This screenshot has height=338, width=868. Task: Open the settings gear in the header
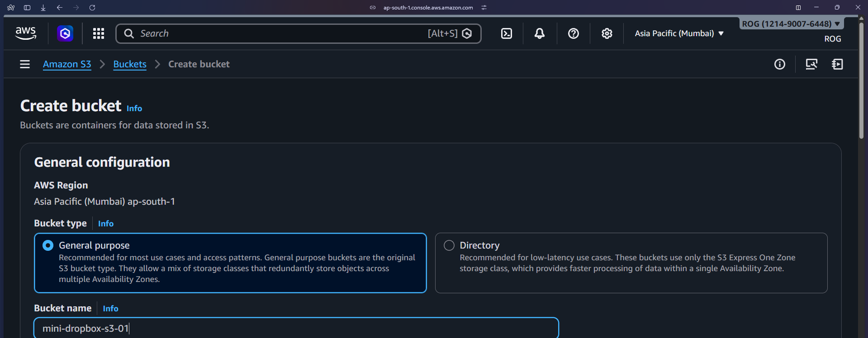pos(607,33)
